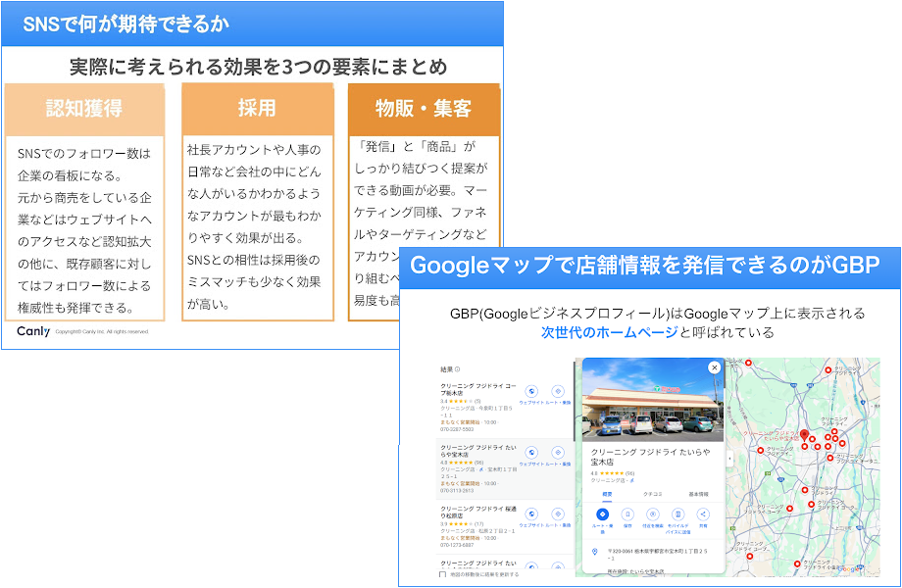The width and height of the screenshot is (902, 588).
Task: Click selected red pin for たいらや宝木店 on map
Action: pyautogui.click(x=805, y=435)
